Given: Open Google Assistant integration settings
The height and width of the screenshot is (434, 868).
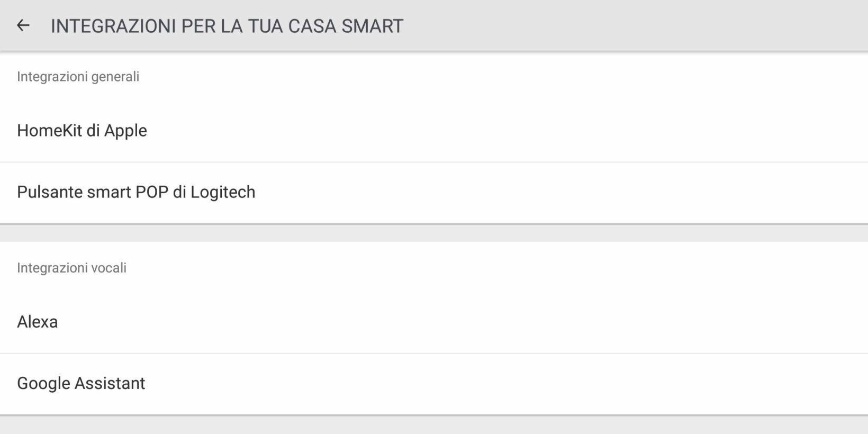Looking at the screenshot, I should [x=81, y=383].
